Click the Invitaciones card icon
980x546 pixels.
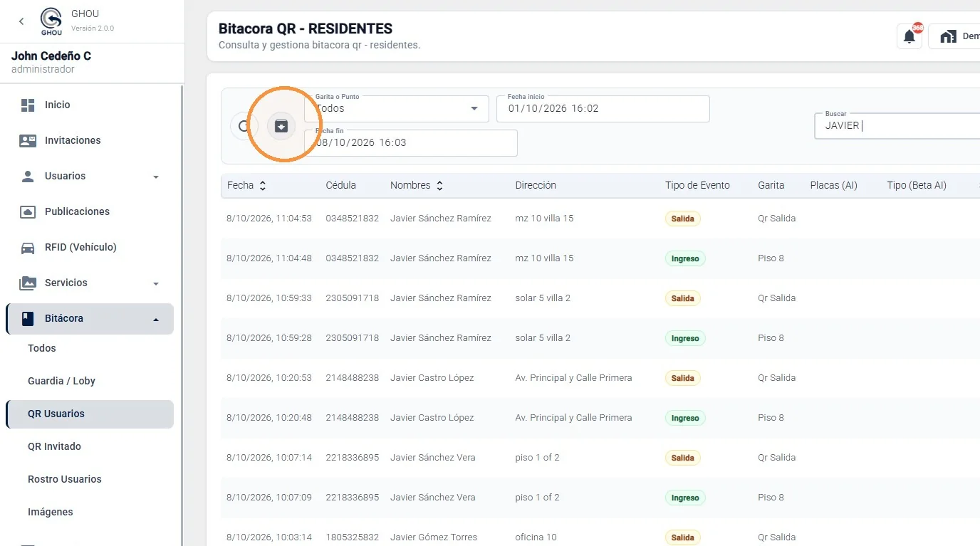click(x=28, y=141)
